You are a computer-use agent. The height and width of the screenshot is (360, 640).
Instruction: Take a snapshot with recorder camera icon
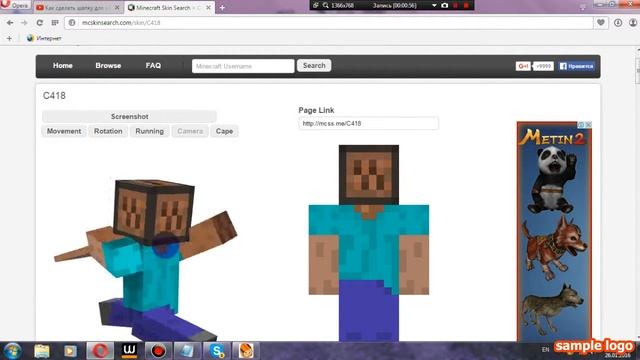[444, 6]
